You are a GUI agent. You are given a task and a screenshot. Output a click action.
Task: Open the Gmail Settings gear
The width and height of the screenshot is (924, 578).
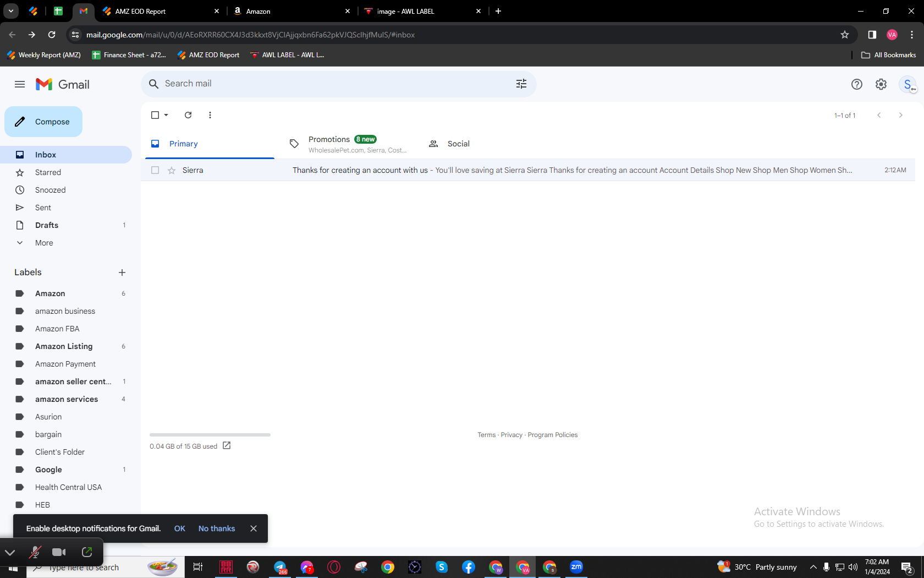[881, 84]
